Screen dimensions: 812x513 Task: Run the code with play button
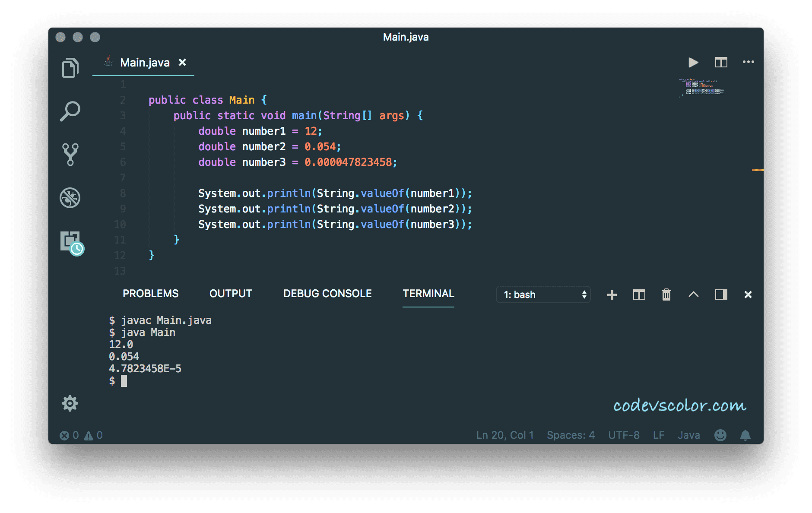693,63
